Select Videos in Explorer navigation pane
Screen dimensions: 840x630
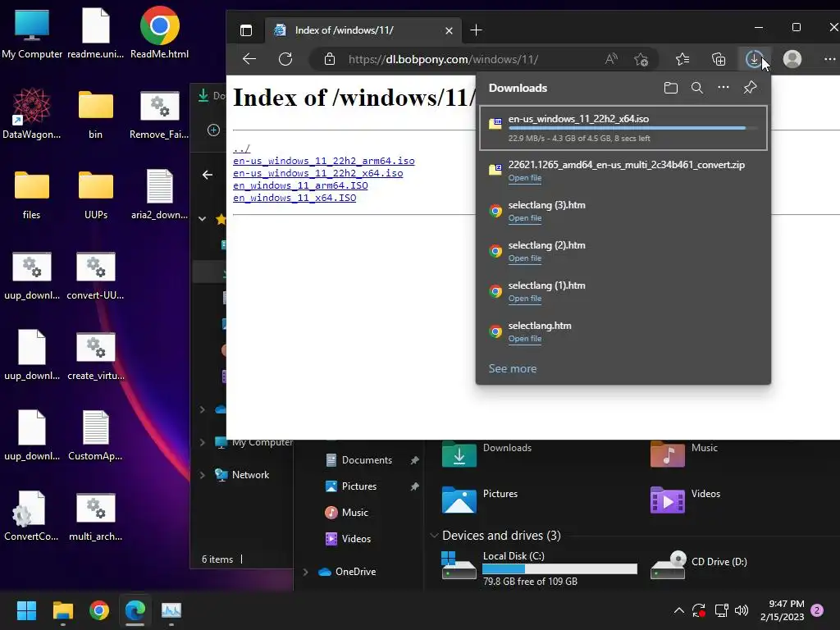point(356,538)
